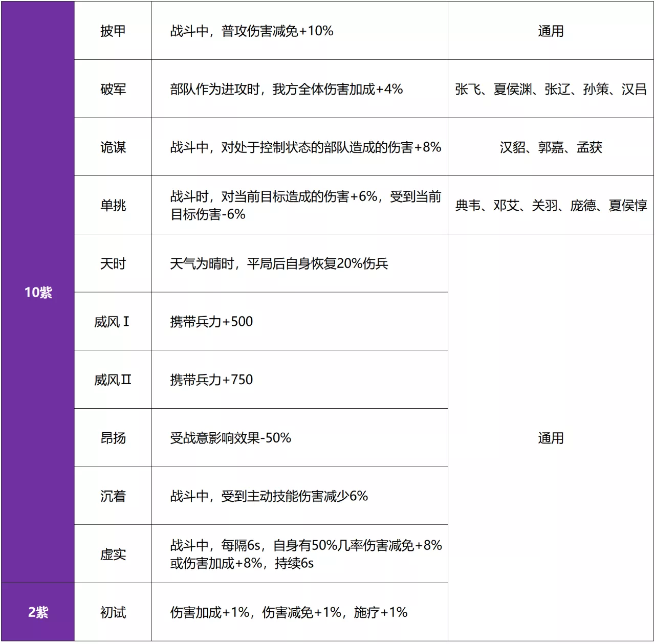Select the 单挑 skill cell
655x644 pixels.
[x=113, y=206]
